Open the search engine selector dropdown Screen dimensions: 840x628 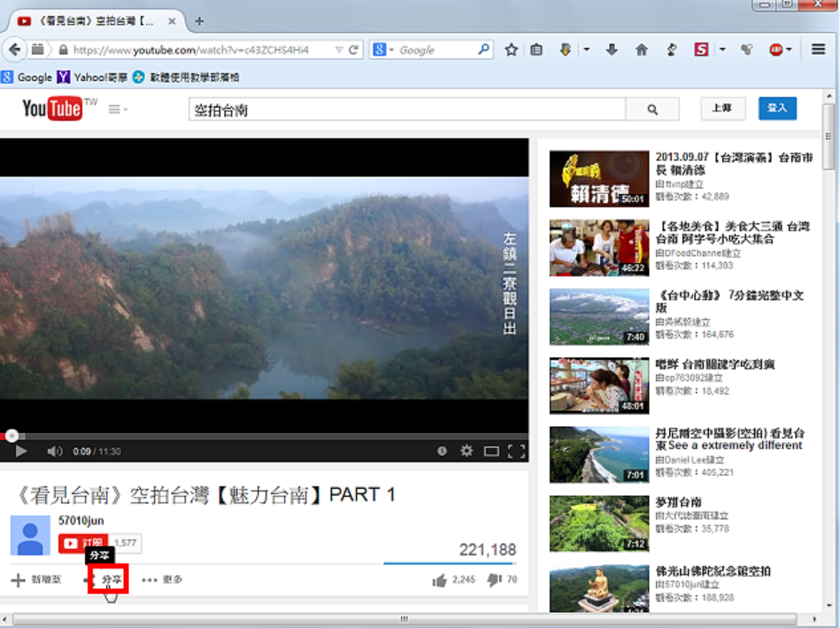(x=383, y=50)
